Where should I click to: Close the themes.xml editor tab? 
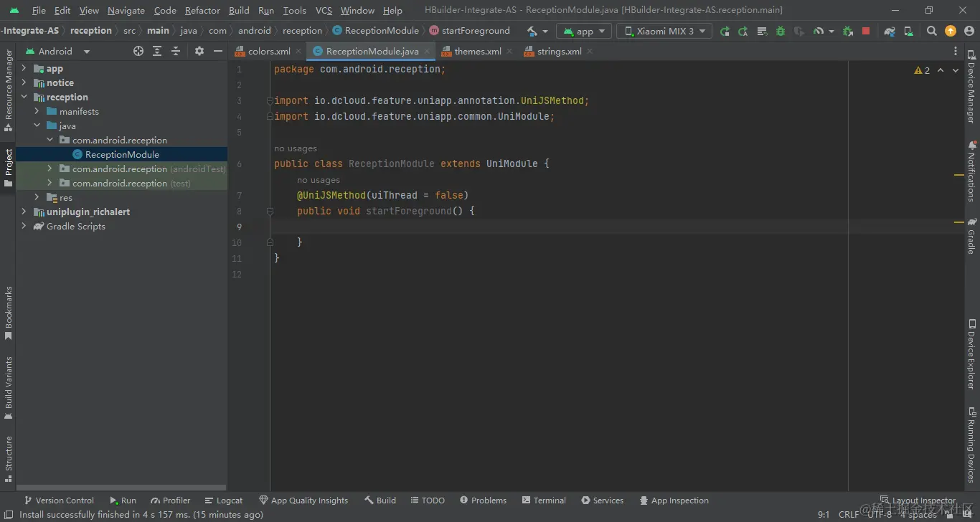click(509, 52)
